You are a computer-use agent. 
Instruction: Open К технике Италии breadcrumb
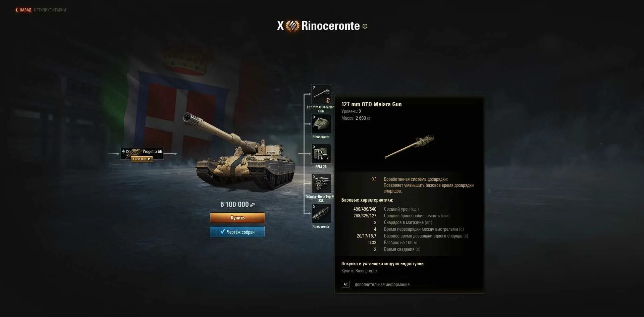50,10
